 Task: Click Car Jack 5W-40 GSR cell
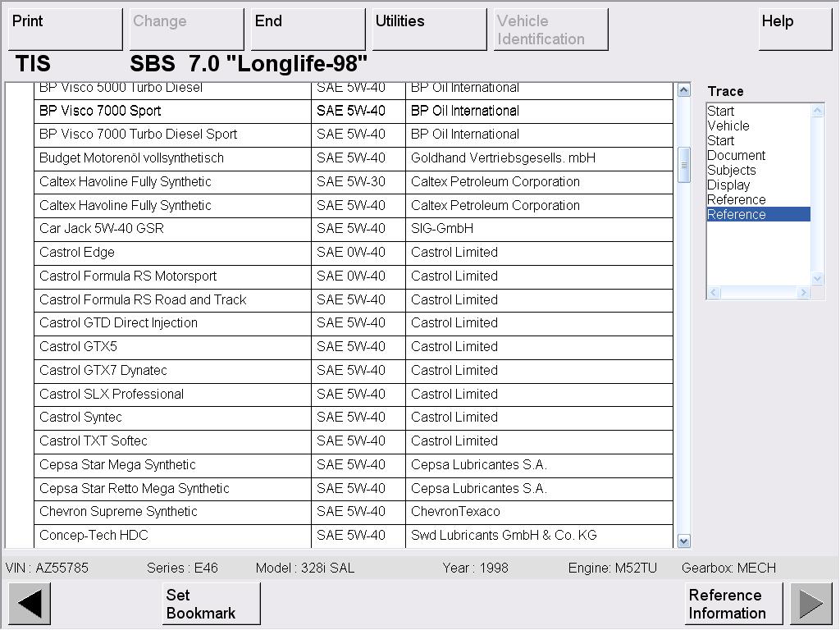[172, 229]
